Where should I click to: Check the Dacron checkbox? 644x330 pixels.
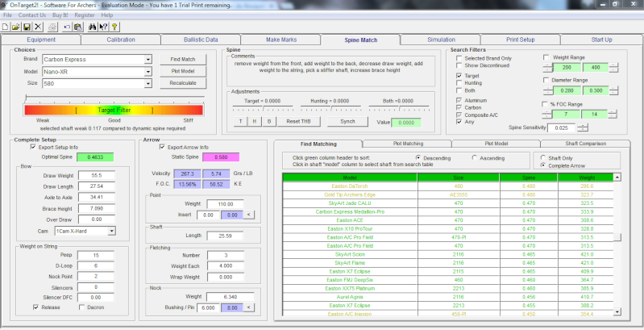[x=81, y=307]
